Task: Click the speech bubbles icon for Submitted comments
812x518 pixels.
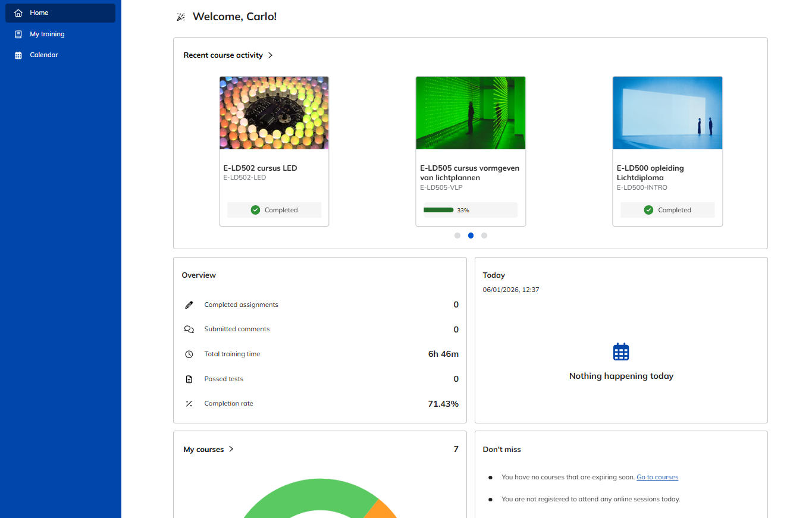Action: point(189,329)
